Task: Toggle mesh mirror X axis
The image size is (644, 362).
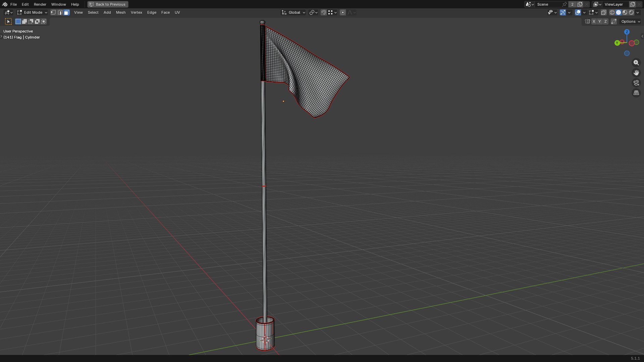Action: click(x=594, y=21)
